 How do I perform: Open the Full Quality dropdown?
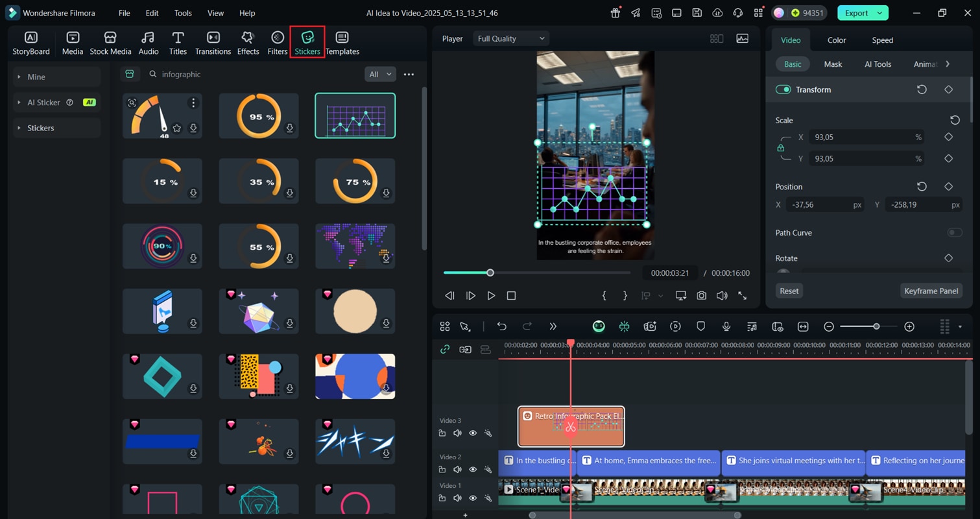coord(511,39)
